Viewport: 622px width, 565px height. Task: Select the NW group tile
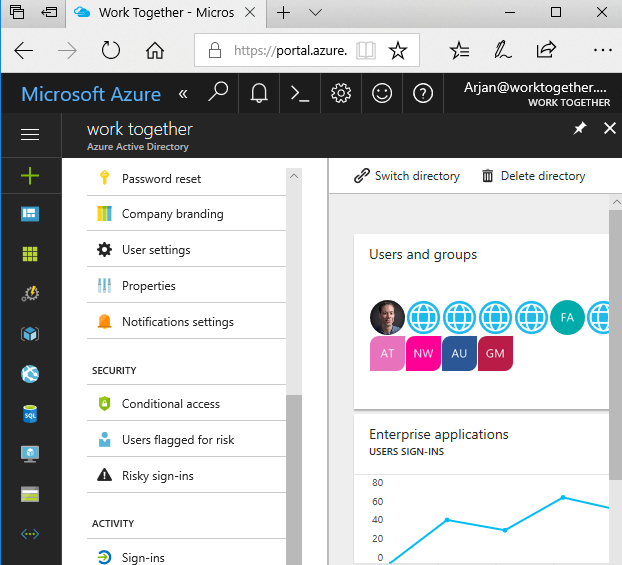coord(423,353)
